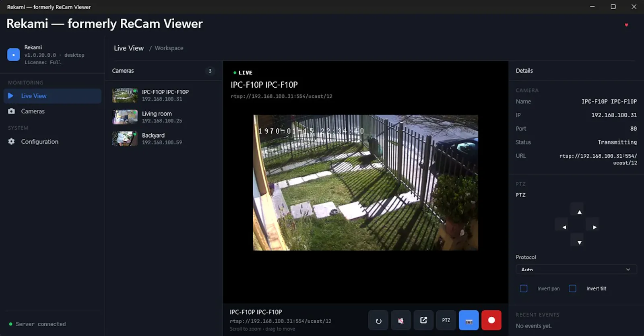The height and width of the screenshot is (336, 644).
Task: Enable the Invert tilt checkbox
Action: click(572, 289)
